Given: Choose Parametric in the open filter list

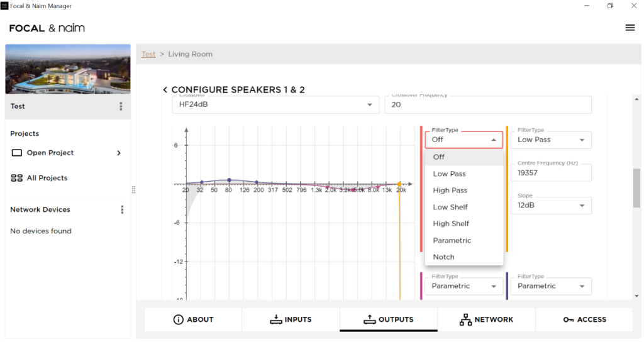Looking at the screenshot, I should pos(464,240).
